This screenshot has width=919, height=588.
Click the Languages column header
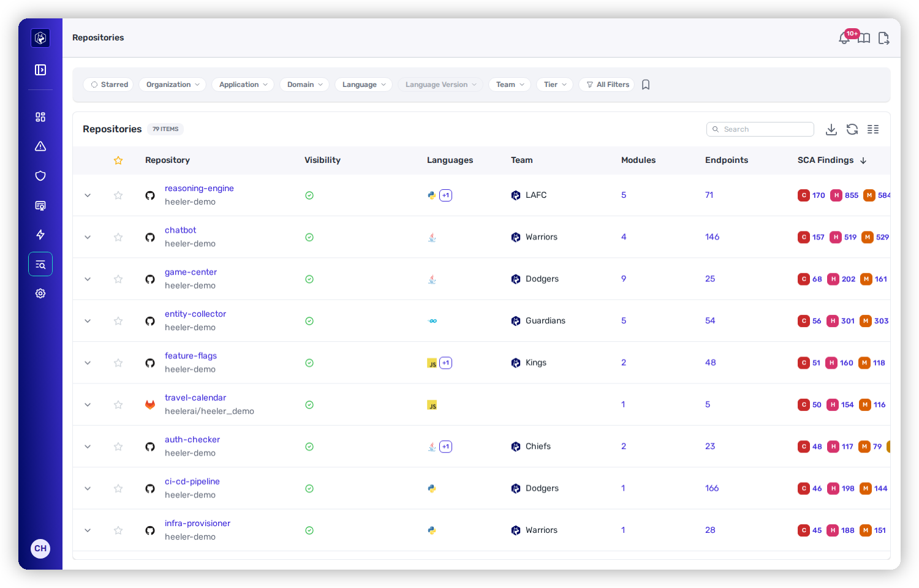[x=450, y=160]
